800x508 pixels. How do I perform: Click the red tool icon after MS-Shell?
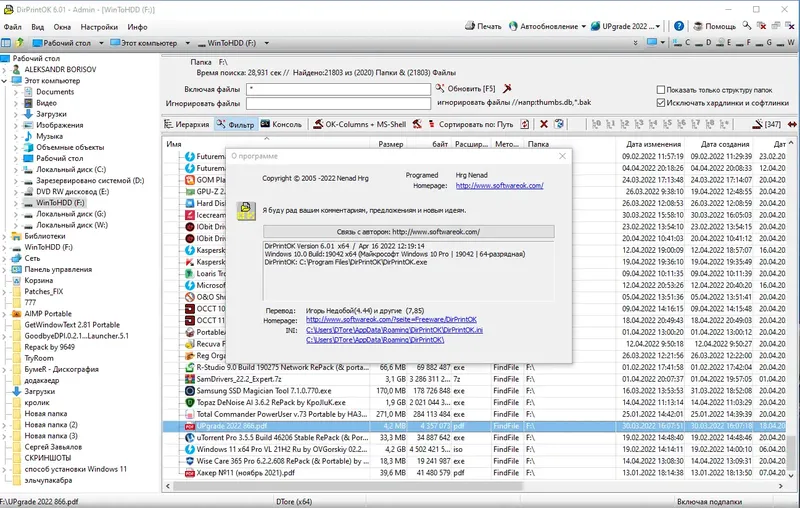(417, 124)
